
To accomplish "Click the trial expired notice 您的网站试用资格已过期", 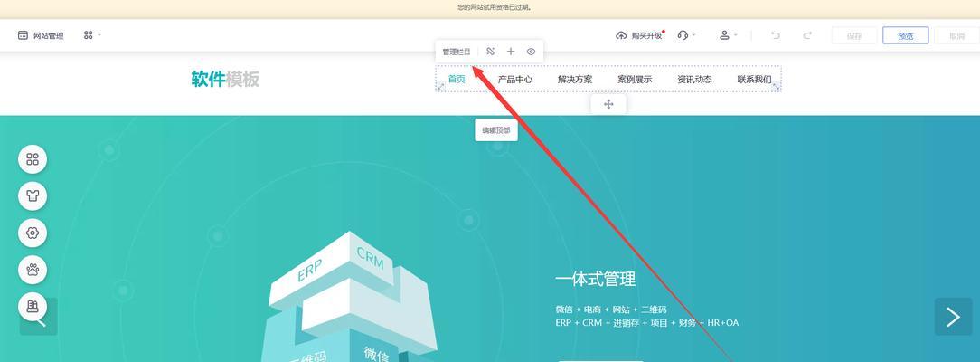I will [x=495, y=7].
